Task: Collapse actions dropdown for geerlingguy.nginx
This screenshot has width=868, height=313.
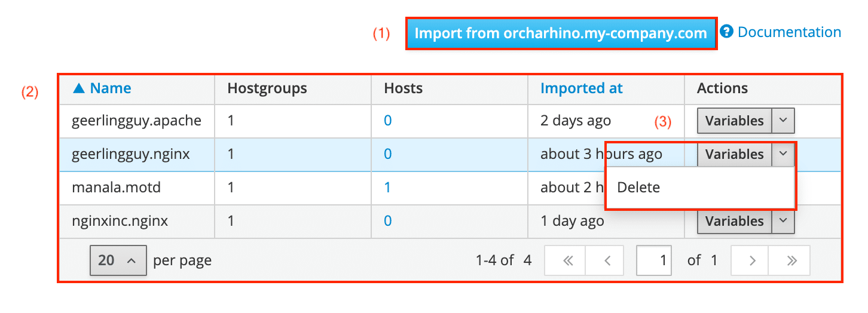Action: point(783,154)
